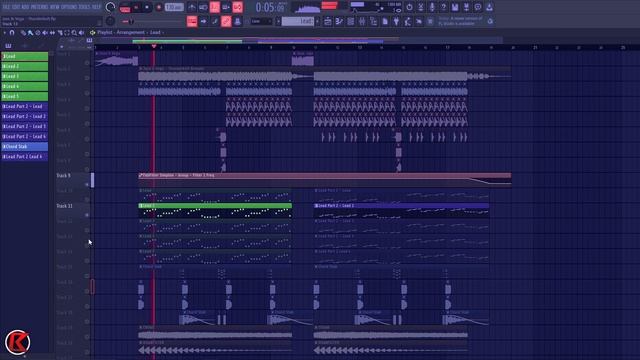The width and height of the screenshot is (640, 360).
Task: Open the channel rack icon
Action: (x=351, y=21)
